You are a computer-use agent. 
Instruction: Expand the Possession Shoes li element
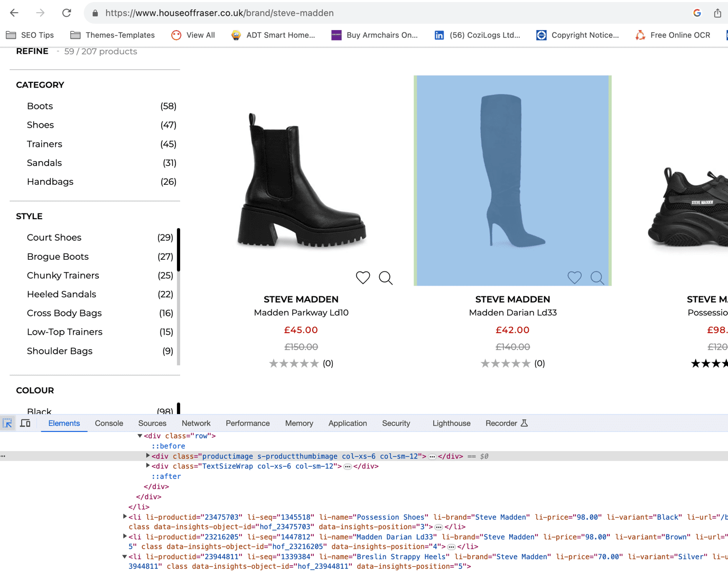pyautogui.click(x=125, y=517)
